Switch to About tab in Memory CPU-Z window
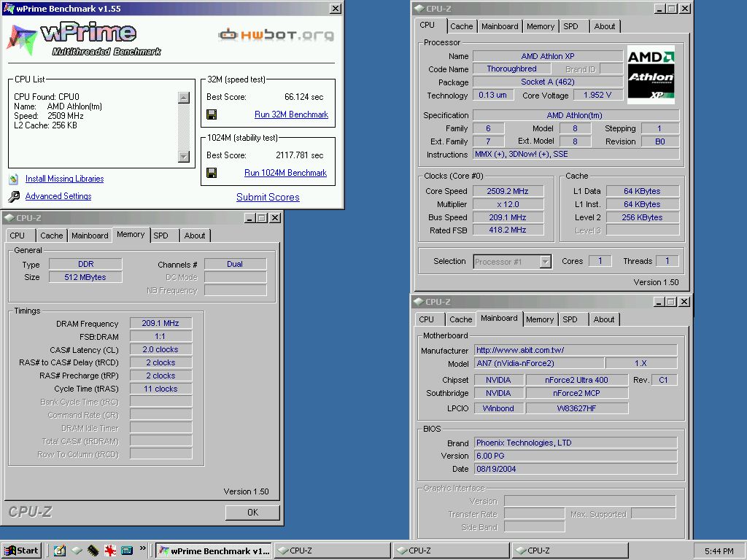Viewport: 747px width, 560px height. click(x=194, y=236)
